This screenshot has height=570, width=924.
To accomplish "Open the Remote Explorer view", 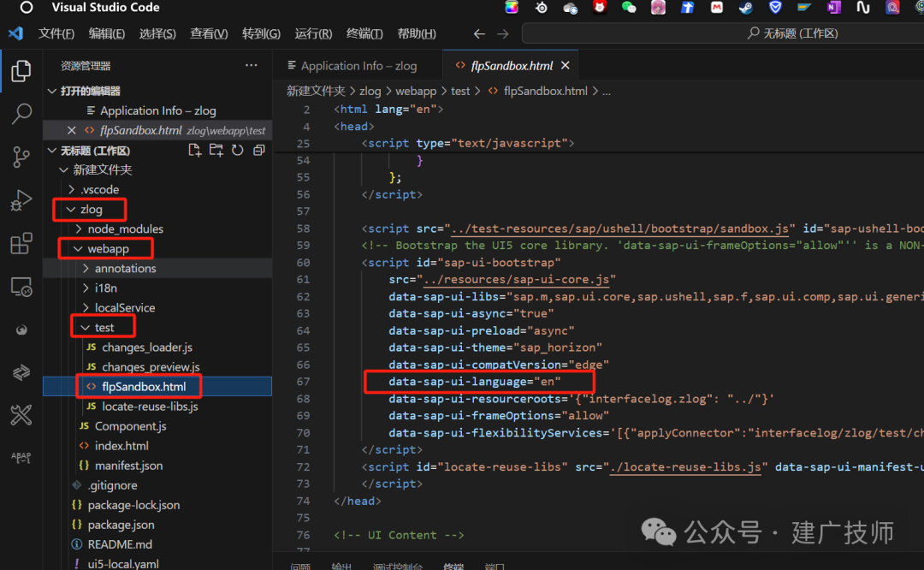I will [x=21, y=287].
